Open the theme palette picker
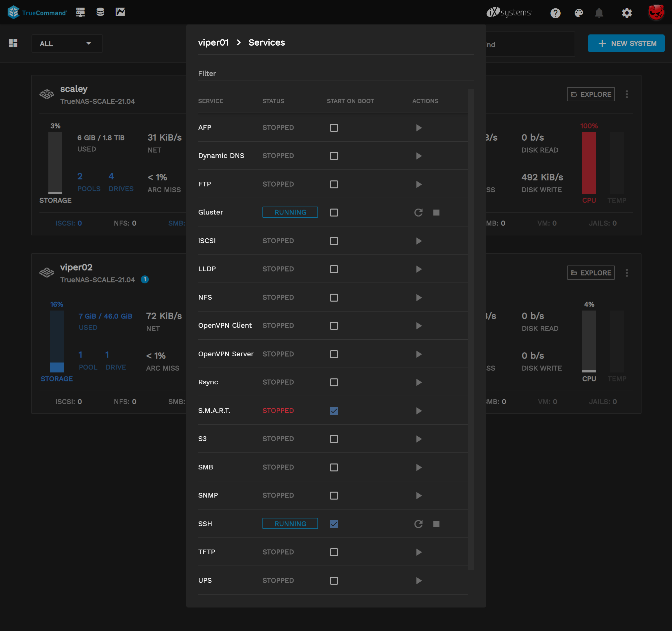 (x=579, y=13)
